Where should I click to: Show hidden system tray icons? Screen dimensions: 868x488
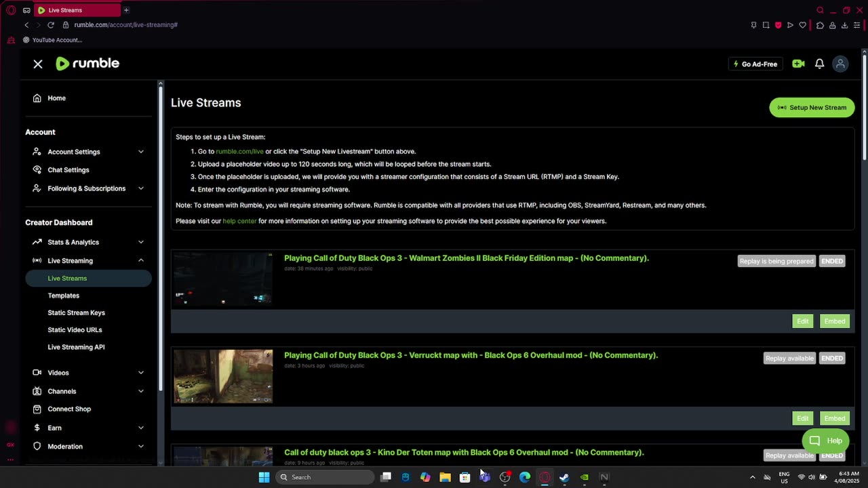pyautogui.click(x=752, y=477)
